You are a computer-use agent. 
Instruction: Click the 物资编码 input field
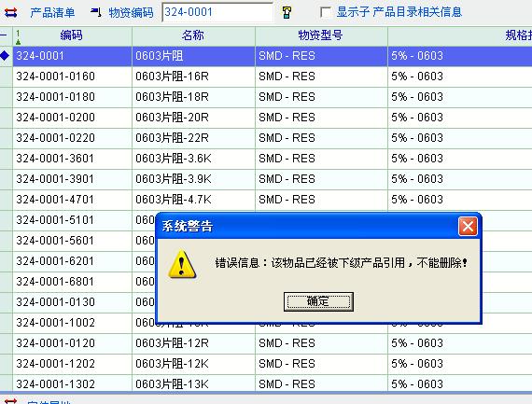(217, 12)
